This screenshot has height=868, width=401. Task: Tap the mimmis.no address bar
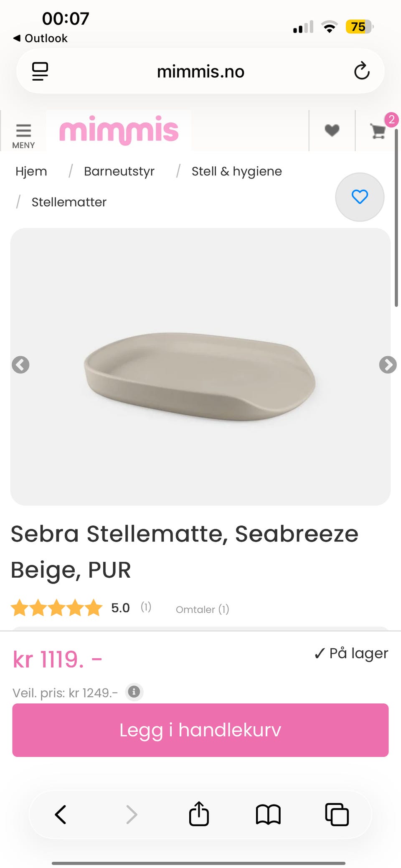pos(200,71)
